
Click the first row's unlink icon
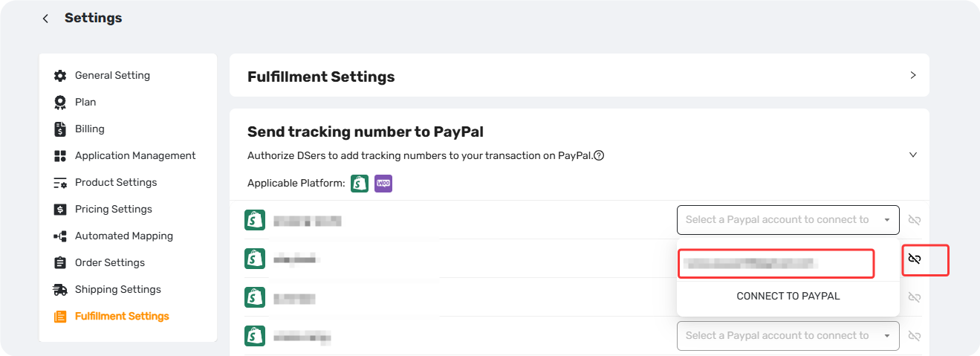(x=915, y=220)
